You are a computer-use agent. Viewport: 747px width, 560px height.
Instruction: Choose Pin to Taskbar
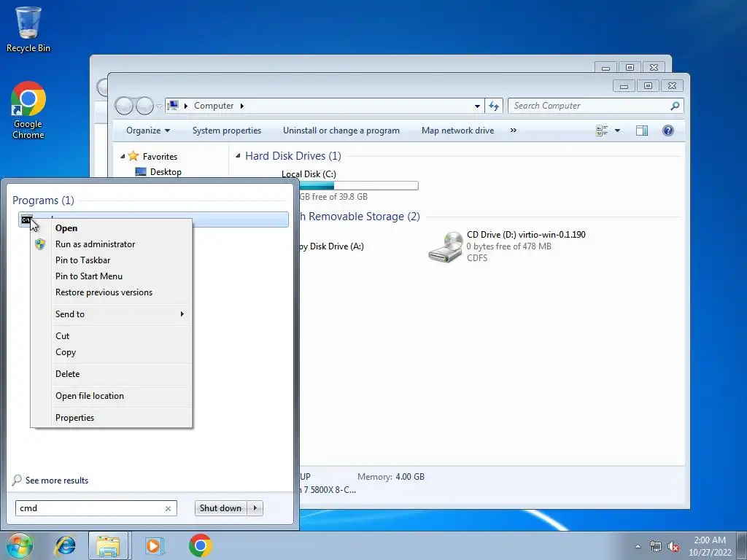(112, 260)
